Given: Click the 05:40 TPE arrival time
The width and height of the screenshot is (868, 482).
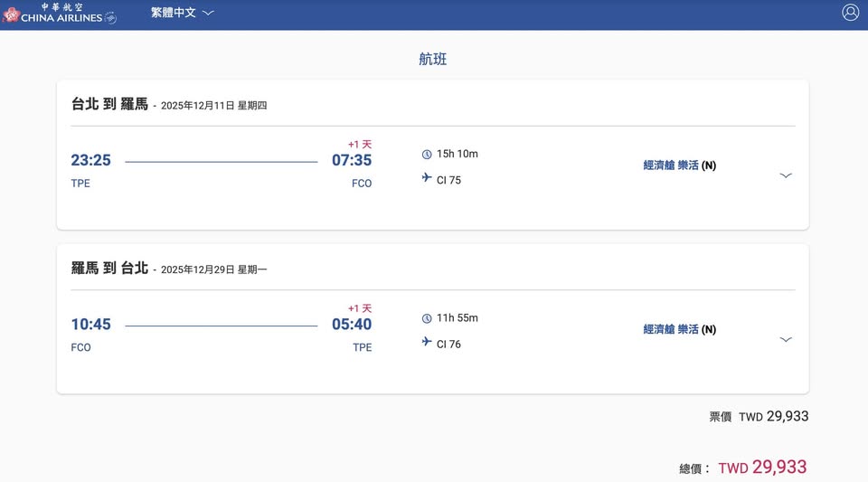Looking at the screenshot, I should click(x=352, y=324).
